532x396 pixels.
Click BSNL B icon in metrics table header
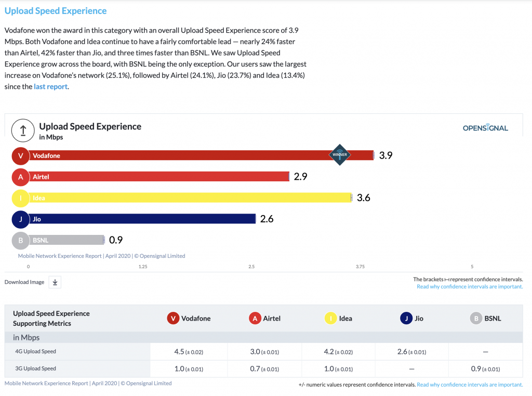[476, 318]
